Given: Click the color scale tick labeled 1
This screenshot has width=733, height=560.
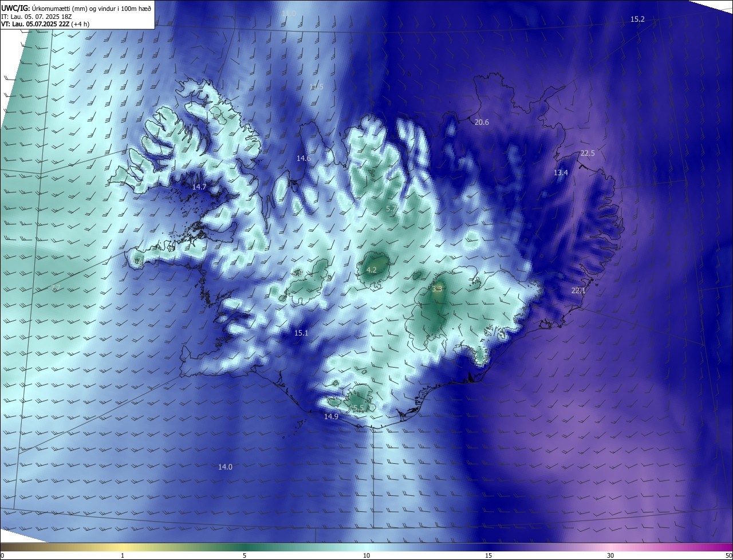Looking at the screenshot, I should (123, 556).
